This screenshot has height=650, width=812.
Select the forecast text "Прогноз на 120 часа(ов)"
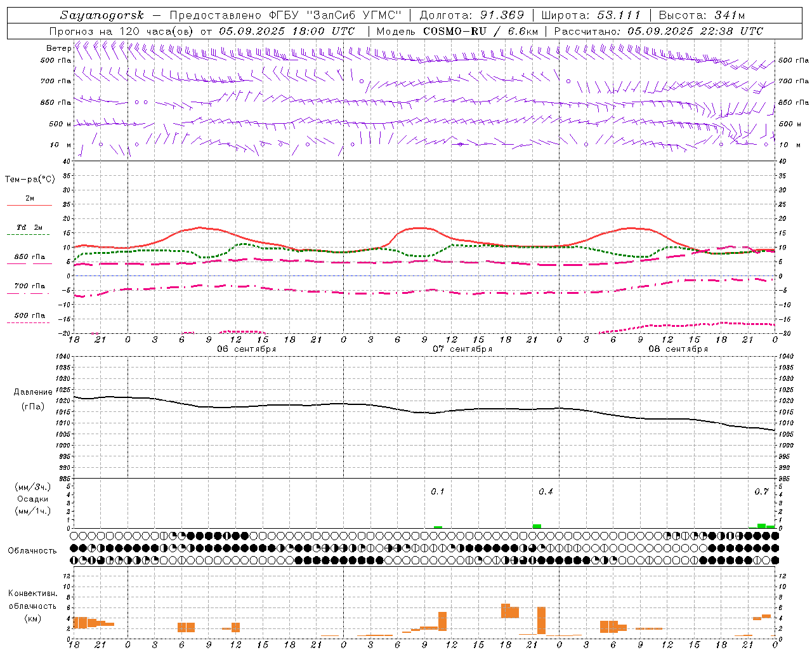coord(122,31)
